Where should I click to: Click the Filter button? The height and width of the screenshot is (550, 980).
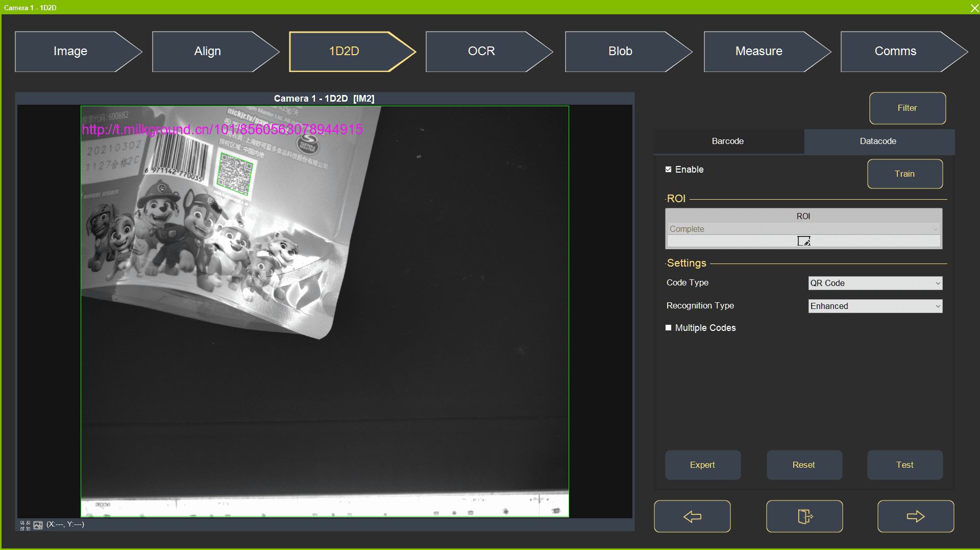coord(908,108)
